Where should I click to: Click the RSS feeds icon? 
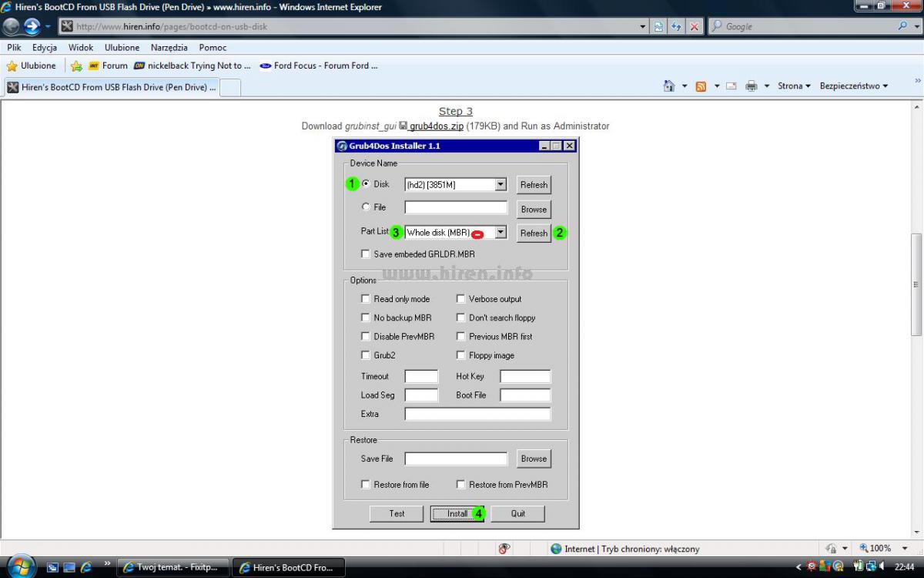pyautogui.click(x=701, y=86)
